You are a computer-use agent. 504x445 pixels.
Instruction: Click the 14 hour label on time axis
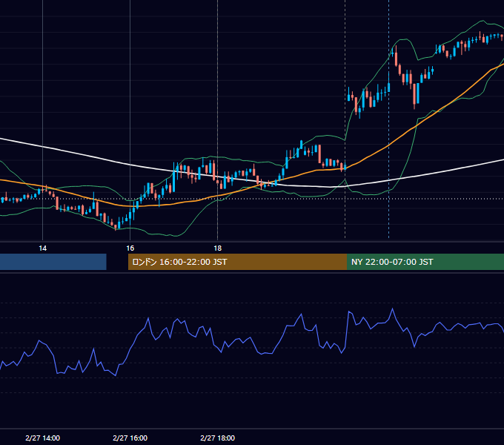[42, 248]
